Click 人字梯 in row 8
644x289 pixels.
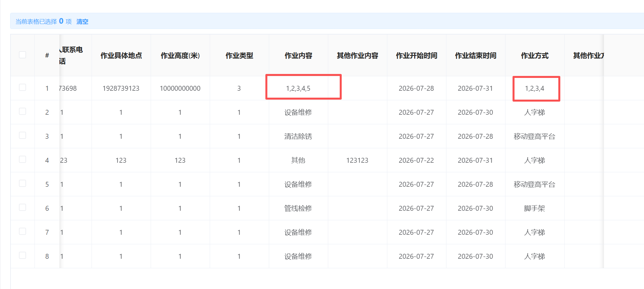pyautogui.click(x=534, y=256)
